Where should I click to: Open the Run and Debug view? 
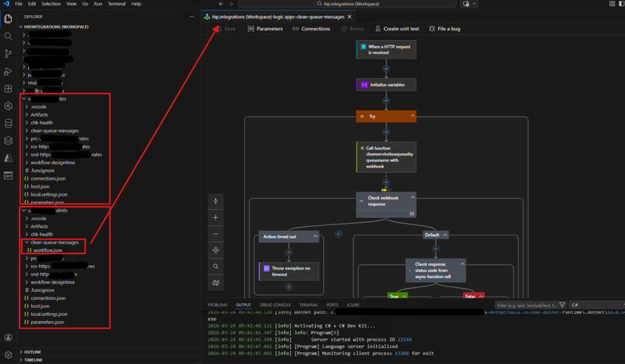click(x=9, y=71)
